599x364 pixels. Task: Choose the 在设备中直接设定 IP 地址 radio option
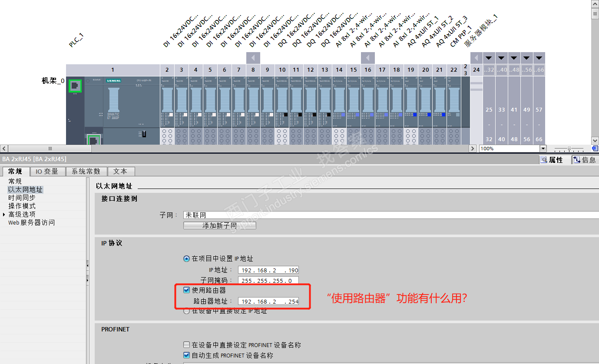tap(187, 311)
